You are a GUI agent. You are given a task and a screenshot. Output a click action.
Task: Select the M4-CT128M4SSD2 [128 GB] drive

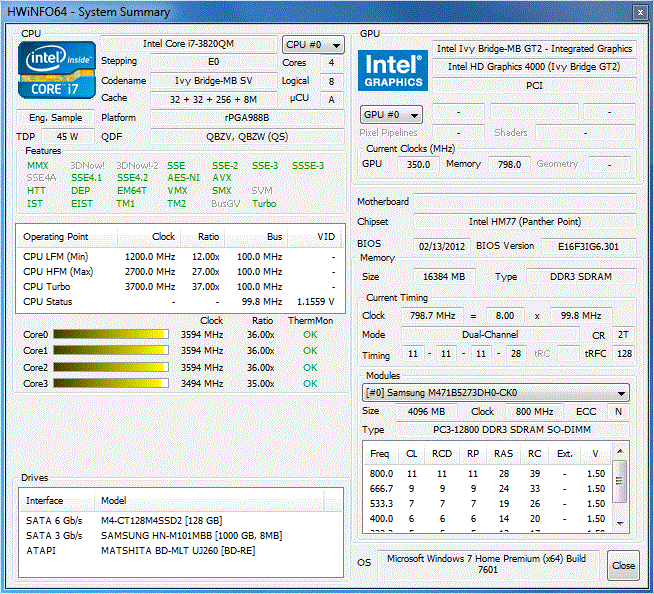180,520
